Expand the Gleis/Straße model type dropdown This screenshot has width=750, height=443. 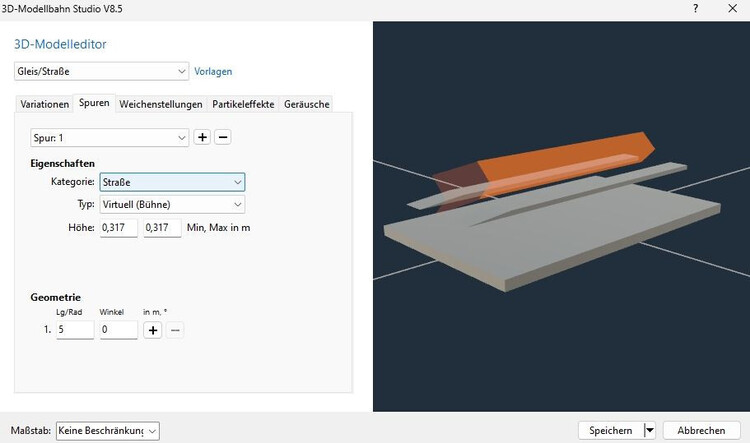(x=181, y=72)
